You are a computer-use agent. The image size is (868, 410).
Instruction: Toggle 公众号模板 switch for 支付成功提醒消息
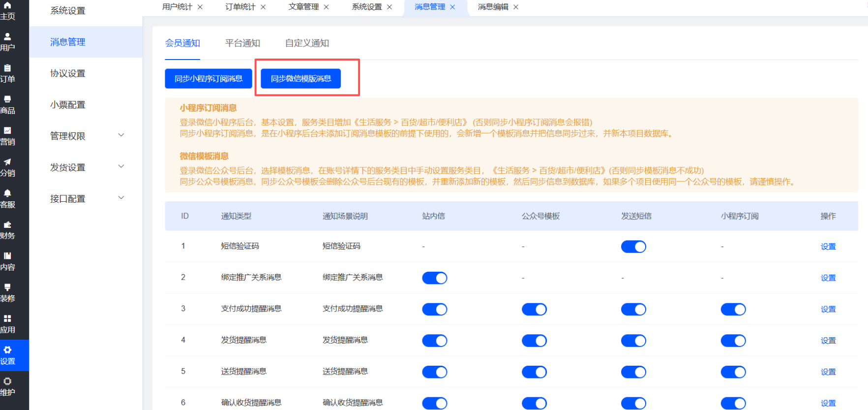pyautogui.click(x=534, y=310)
